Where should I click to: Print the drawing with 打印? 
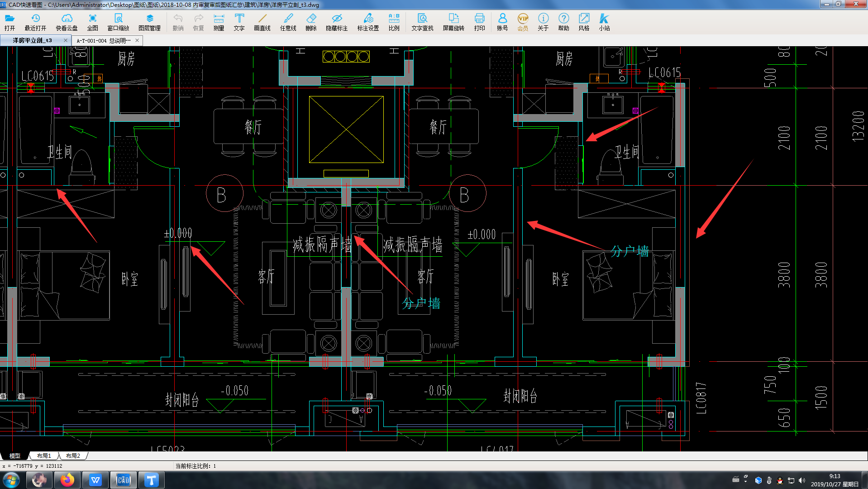point(479,22)
